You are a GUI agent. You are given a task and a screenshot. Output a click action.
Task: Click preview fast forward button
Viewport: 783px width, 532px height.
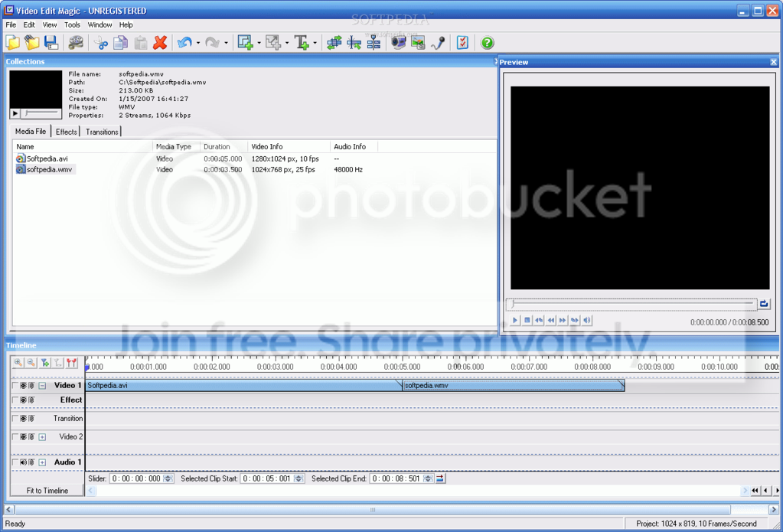[x=563, y=320]
